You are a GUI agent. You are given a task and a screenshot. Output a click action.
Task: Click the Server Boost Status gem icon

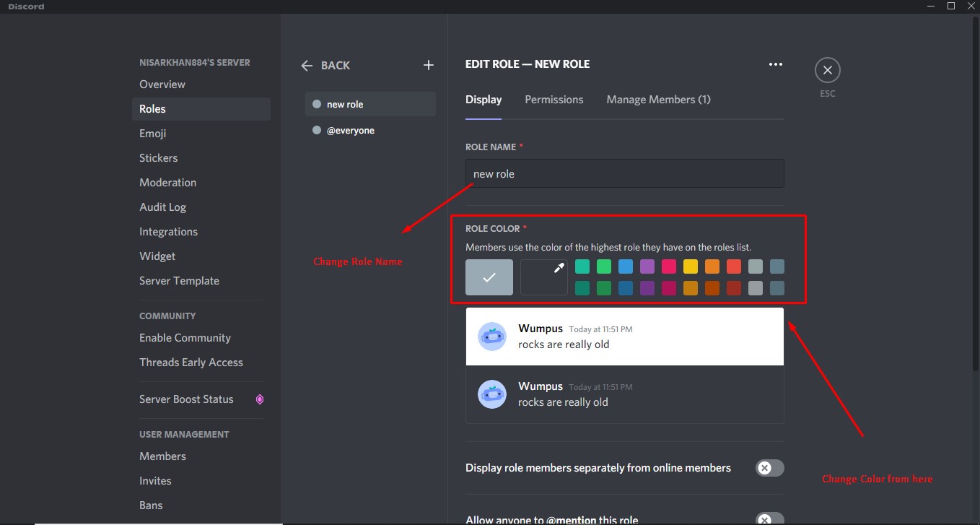tap(260, 399)
